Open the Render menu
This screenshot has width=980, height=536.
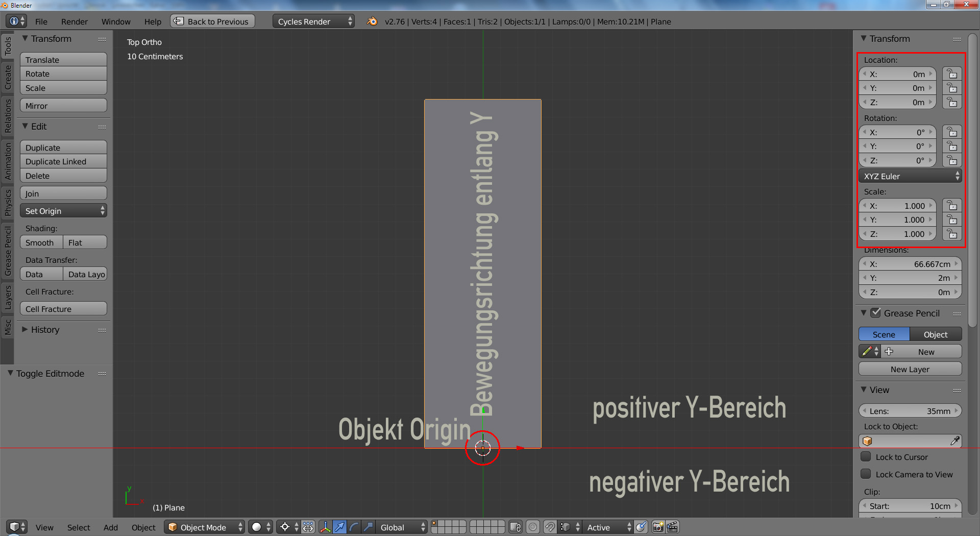(x=75, y=21)
